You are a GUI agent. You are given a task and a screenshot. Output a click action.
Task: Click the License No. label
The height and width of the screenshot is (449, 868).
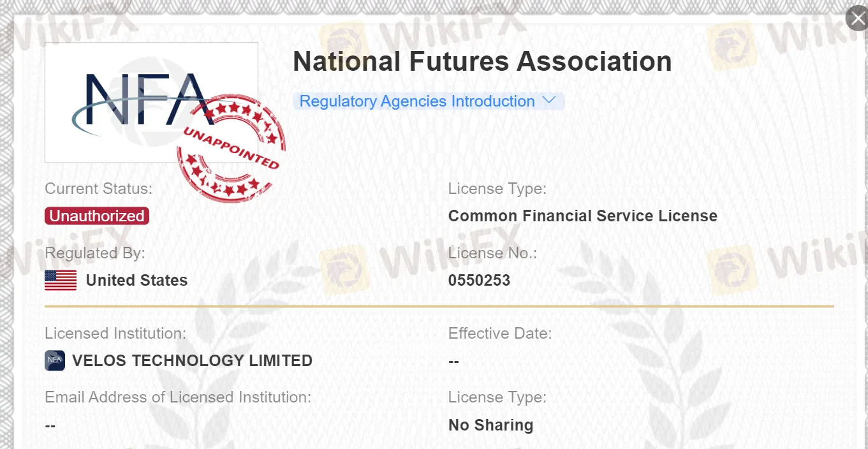coord(492,253)
